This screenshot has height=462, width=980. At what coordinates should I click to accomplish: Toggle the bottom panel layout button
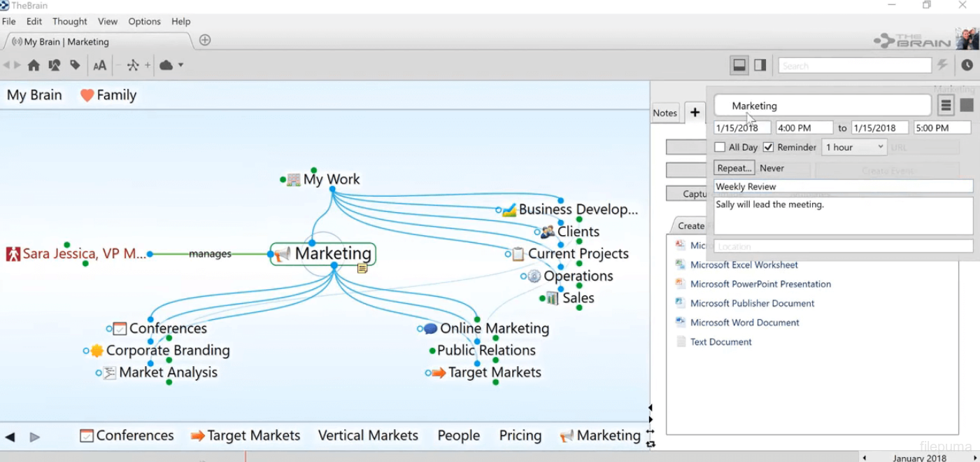pos(739,65)
